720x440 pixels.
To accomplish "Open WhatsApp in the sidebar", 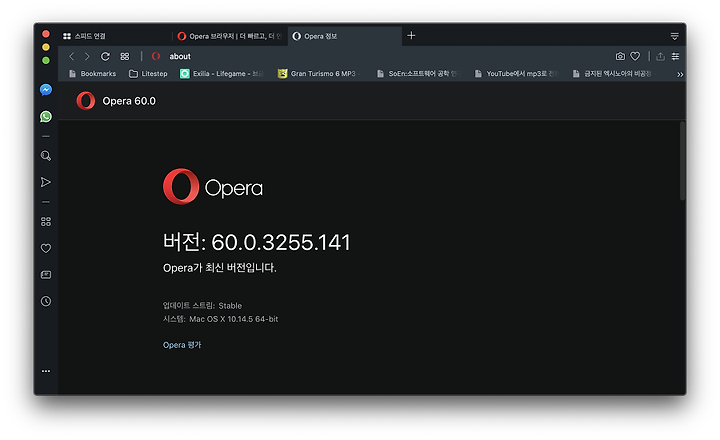I will coord(46,117).
